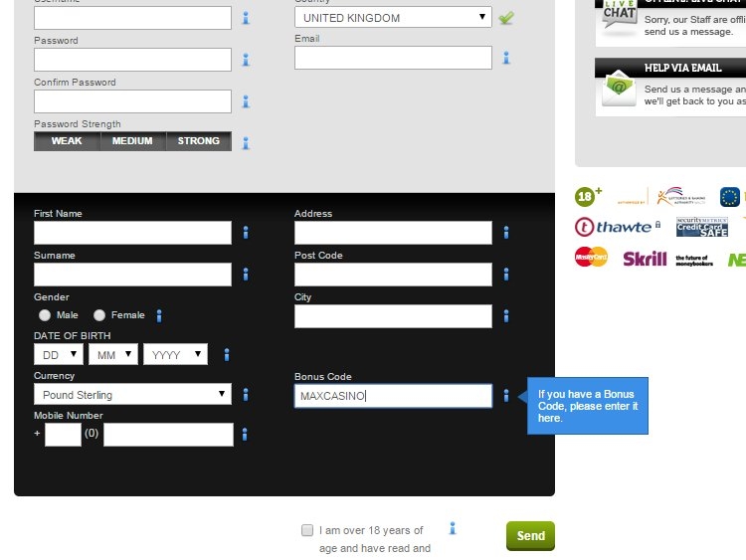Click the info icon next to Mobile Number
Viewport: 746px width, 560px height.
point(246,435)
